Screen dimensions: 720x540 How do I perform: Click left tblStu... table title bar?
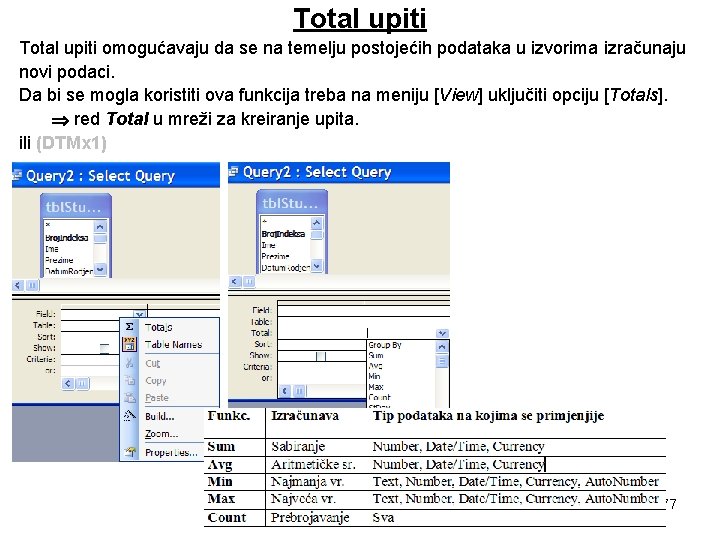click(x=76, y=207)
